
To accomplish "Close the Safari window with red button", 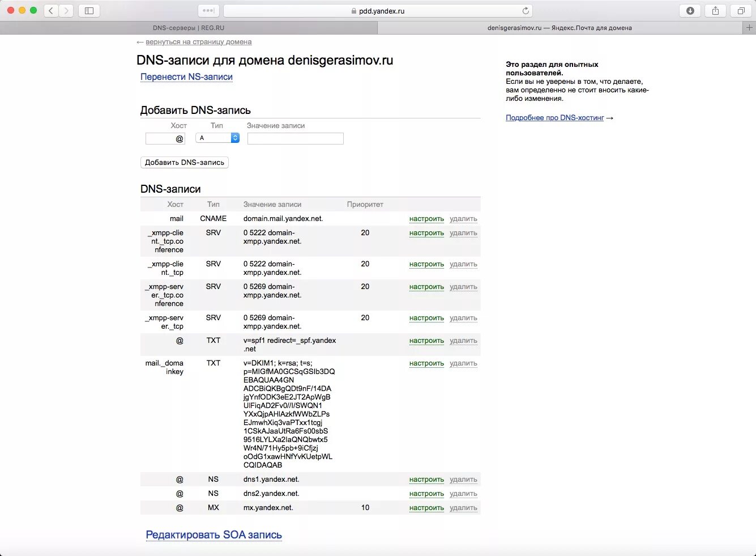I will (10, 10).
